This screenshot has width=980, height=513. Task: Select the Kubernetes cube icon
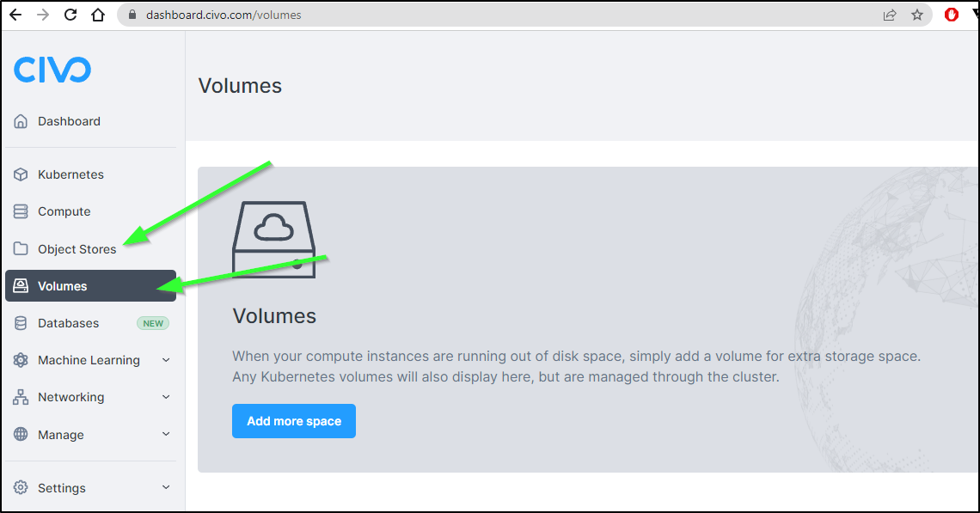point(21,174)
